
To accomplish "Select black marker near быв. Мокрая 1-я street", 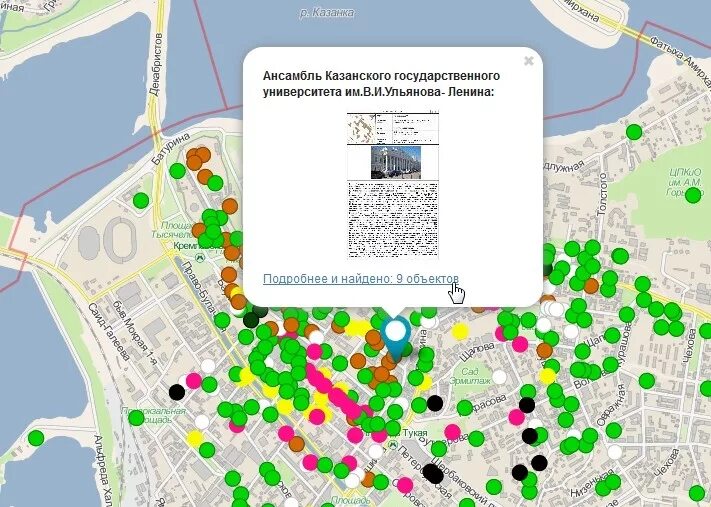I will pyautogui.click(x=177, y=392).
